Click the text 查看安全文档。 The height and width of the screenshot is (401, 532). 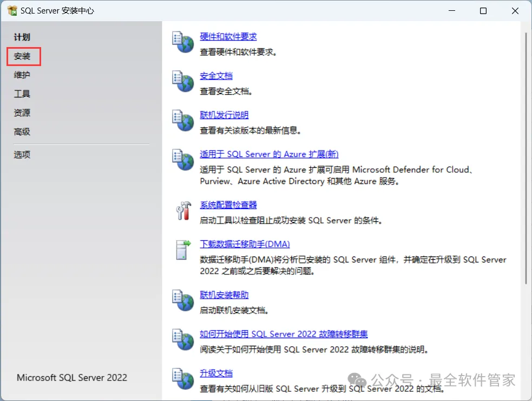(226, 91)
